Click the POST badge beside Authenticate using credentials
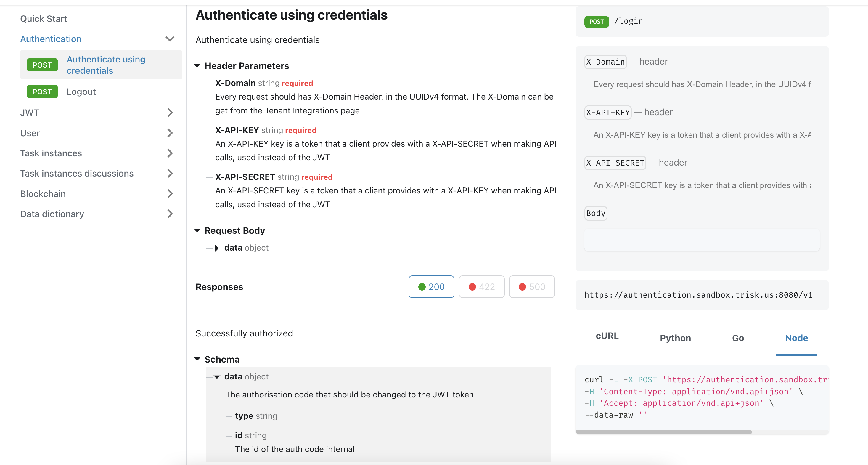The width and height of the screenshot is (868, 465). pos(42,65)
